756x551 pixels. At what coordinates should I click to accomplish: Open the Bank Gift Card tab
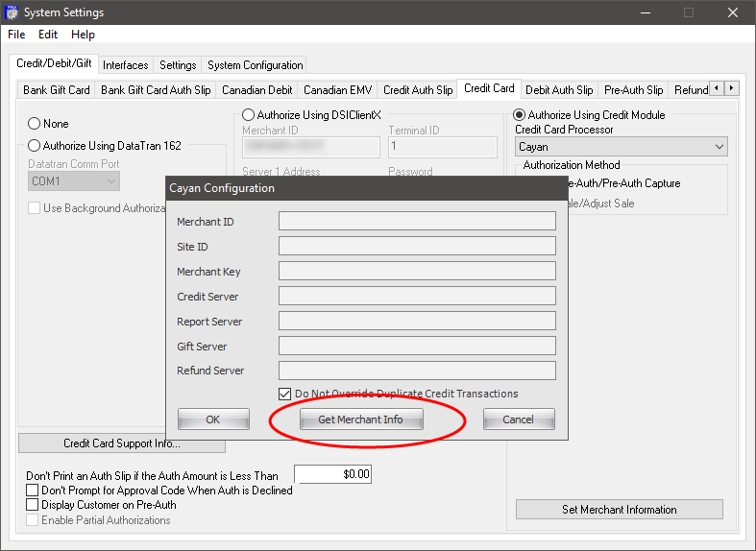pos(57,90)
